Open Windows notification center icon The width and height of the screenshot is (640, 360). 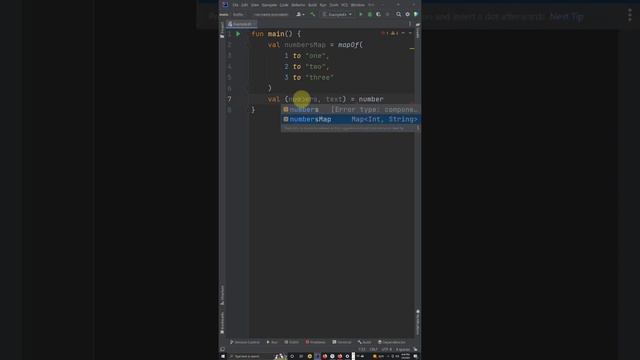(x=416, y=356)
